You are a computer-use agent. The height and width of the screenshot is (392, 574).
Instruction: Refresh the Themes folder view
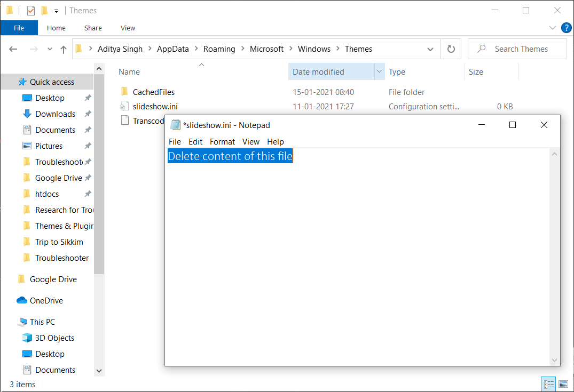(451, 49)
